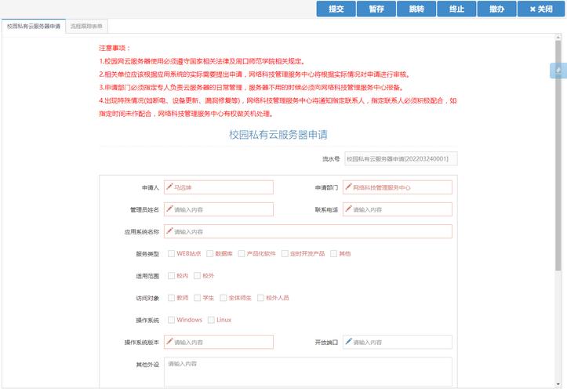Click the 终止 terminate button
Screen dimensions: 567x392
[x=456, y=9]
